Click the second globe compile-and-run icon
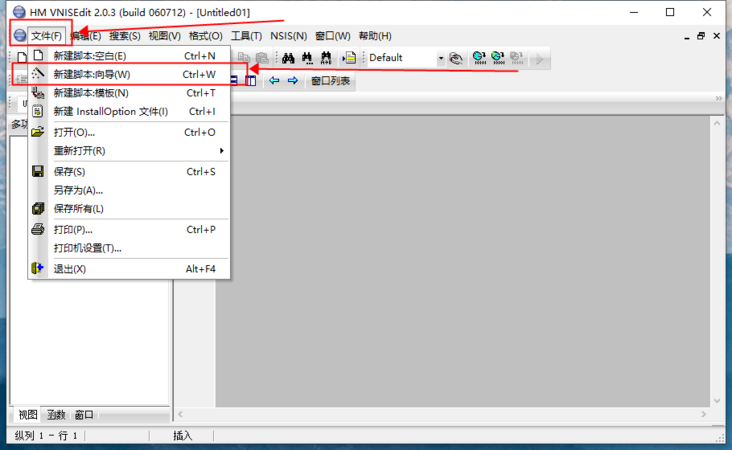Screen dimensions: 732x450 (498, 58)
